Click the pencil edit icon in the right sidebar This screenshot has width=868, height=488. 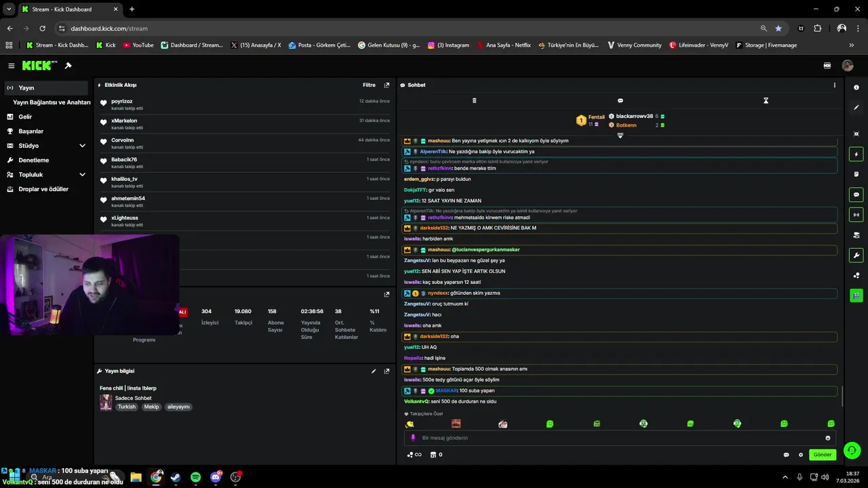point(856,108)
